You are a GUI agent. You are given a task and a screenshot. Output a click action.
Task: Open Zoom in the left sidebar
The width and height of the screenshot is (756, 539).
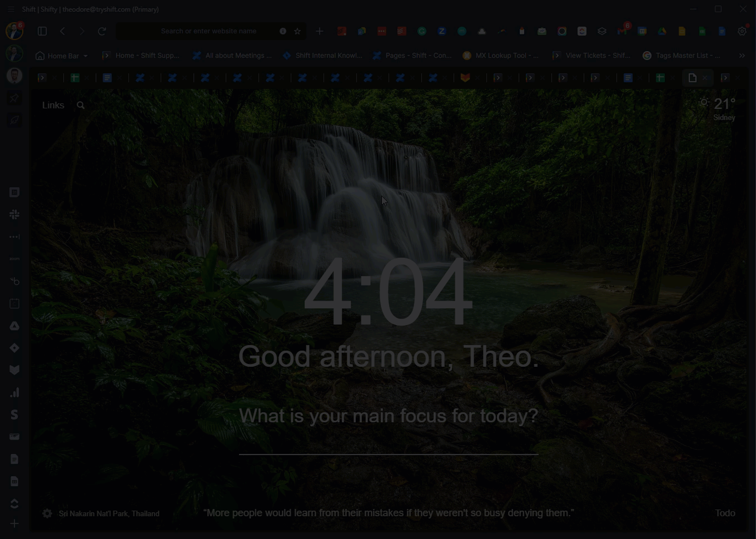(x=14, y=259)
